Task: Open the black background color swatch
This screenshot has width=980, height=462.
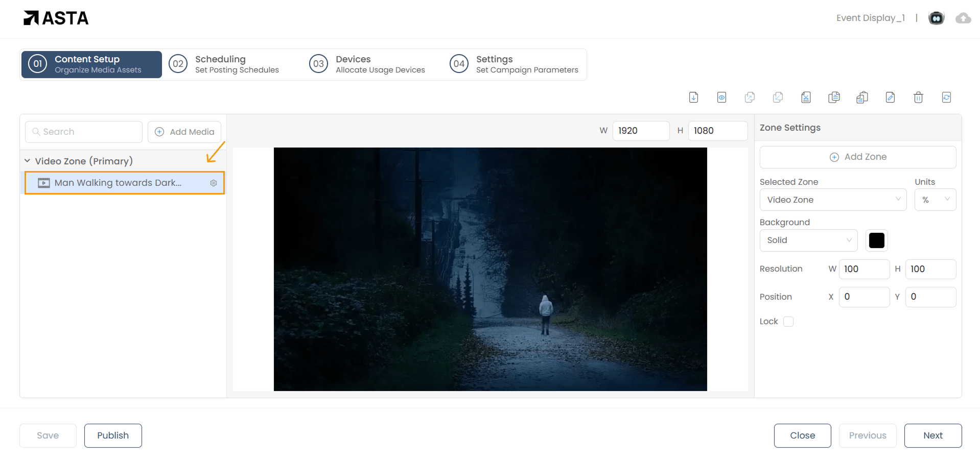Action: click(876, 240)
